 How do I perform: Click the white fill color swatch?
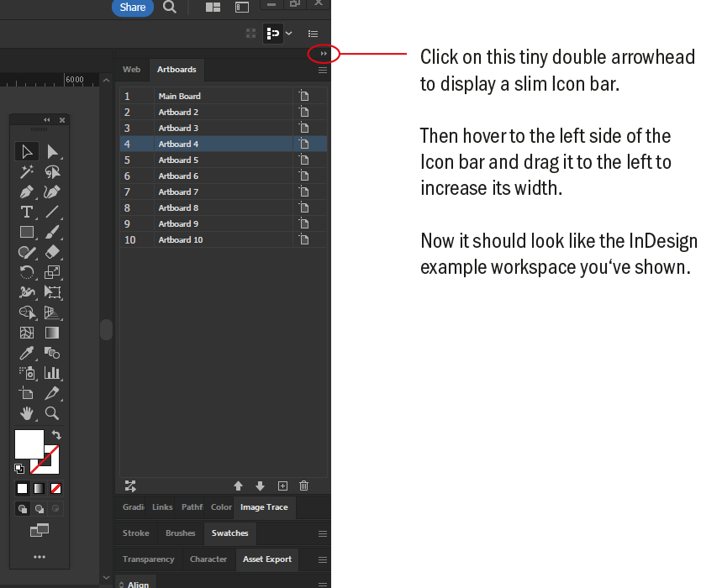click(x=29, y=444)
